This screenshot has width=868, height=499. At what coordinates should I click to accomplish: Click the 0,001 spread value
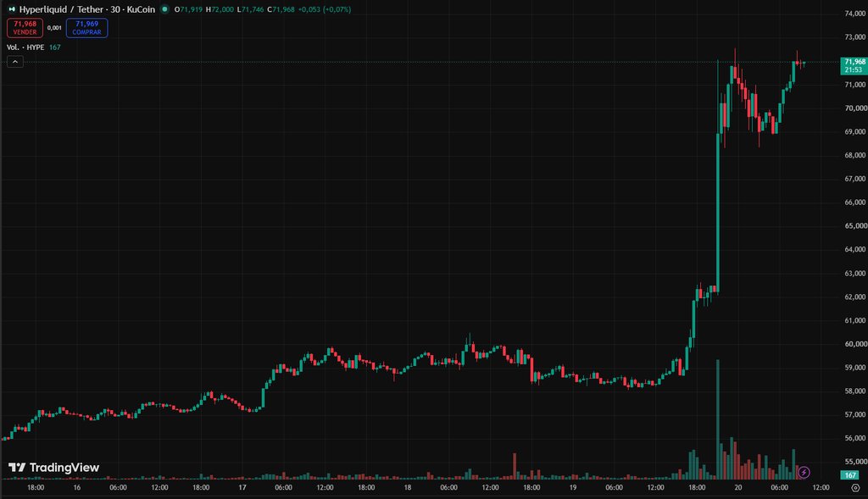(x=54, y=28)
